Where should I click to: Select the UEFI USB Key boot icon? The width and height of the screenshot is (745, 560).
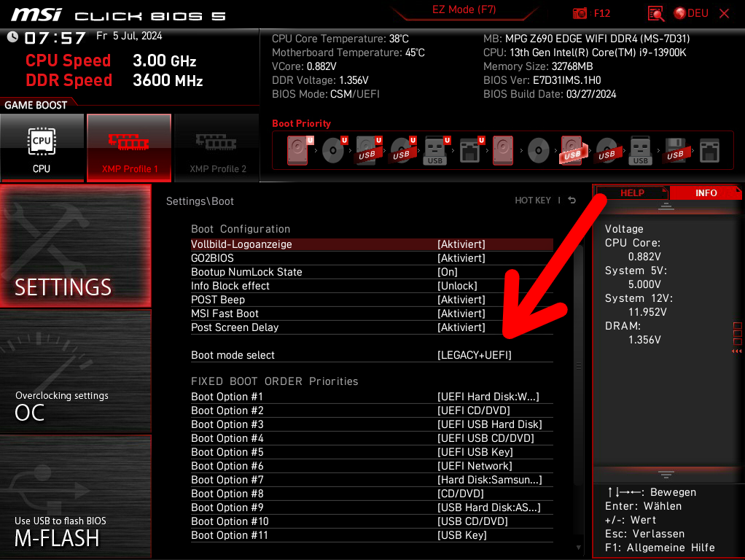coord(436,151)
